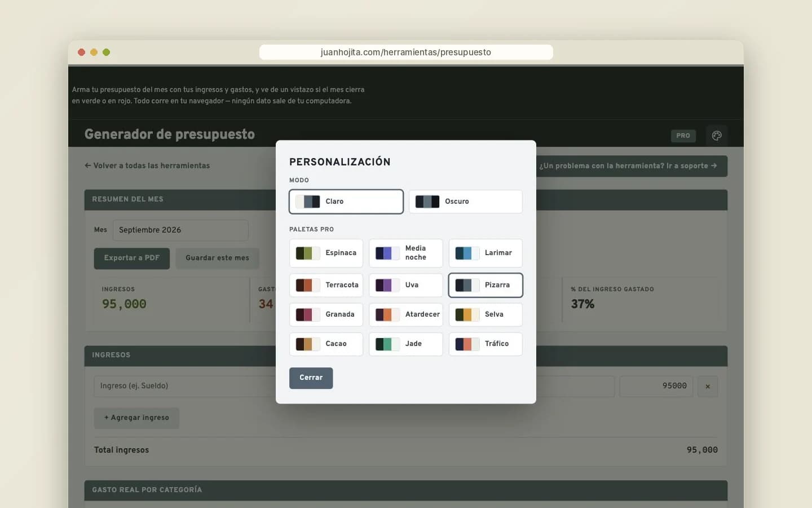Select the Pizarra palette option
The height and width of the screenshot is (508, 812).
486,285
